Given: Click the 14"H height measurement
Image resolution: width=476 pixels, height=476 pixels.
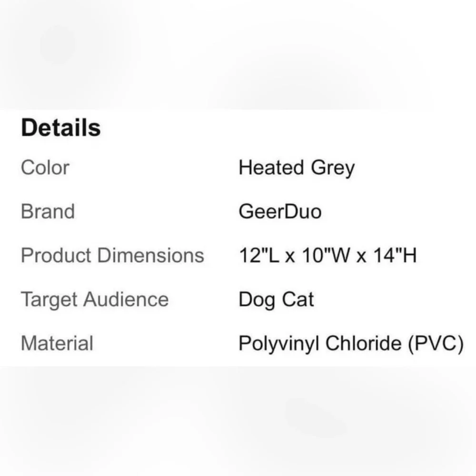Looking at the screenshot, I should pos(395,255).
